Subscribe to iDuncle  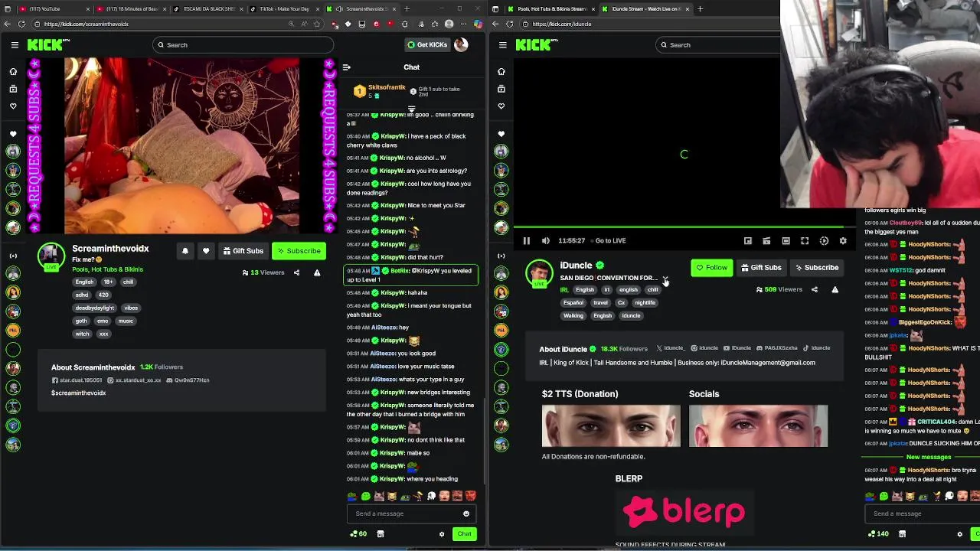pos(817,268)
